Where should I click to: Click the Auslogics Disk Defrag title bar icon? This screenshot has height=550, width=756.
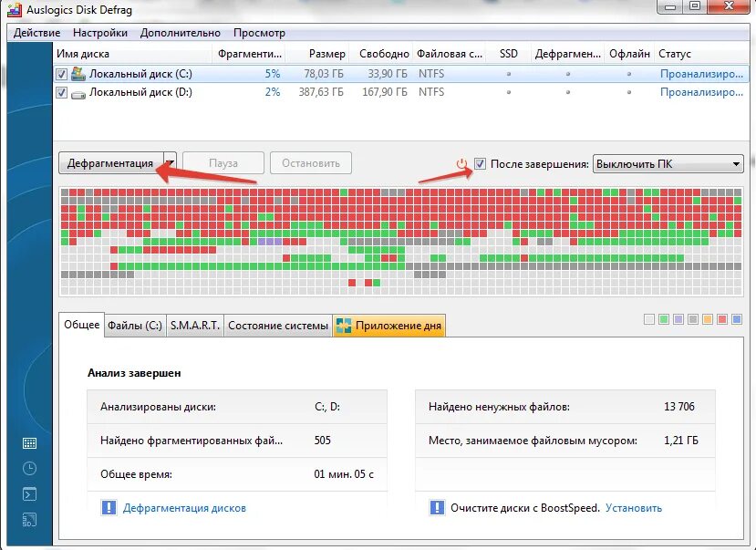pos(15,10)
